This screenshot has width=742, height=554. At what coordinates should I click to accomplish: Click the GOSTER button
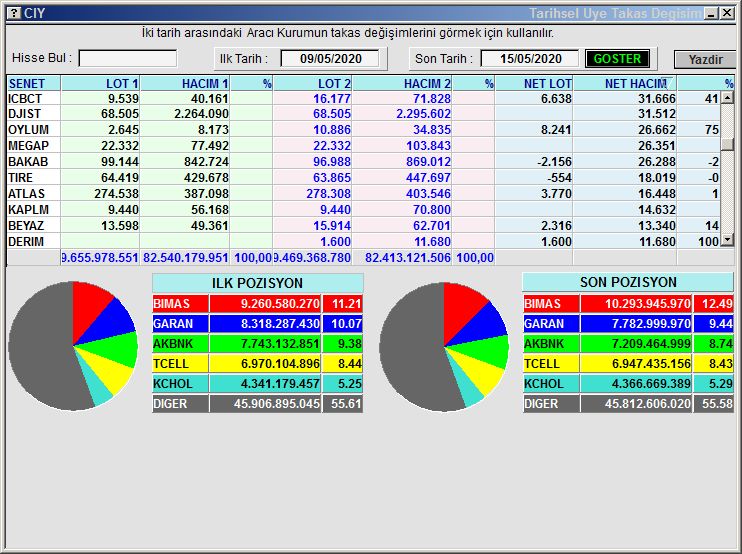coord(617,59)
